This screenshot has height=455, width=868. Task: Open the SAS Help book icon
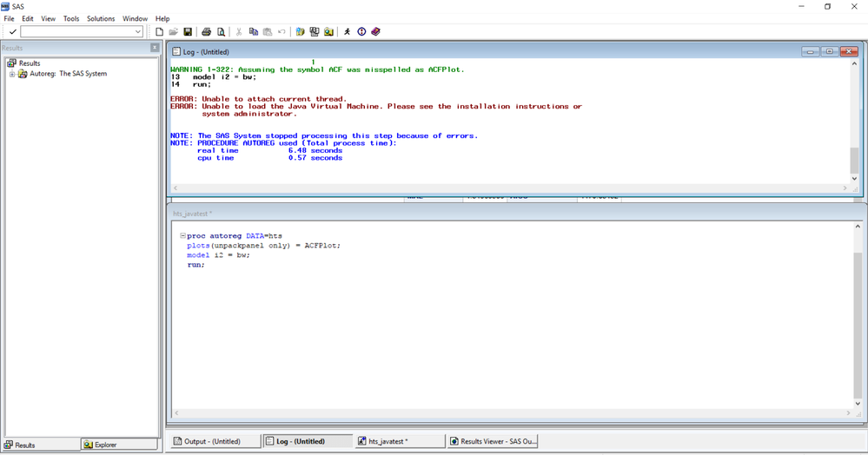(375, 32)
